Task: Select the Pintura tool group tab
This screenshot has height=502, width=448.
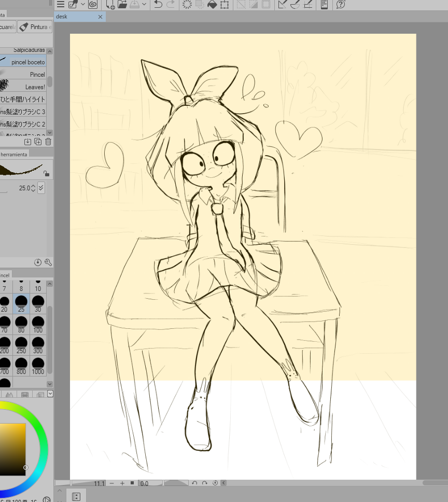Action: click(35, 26)
